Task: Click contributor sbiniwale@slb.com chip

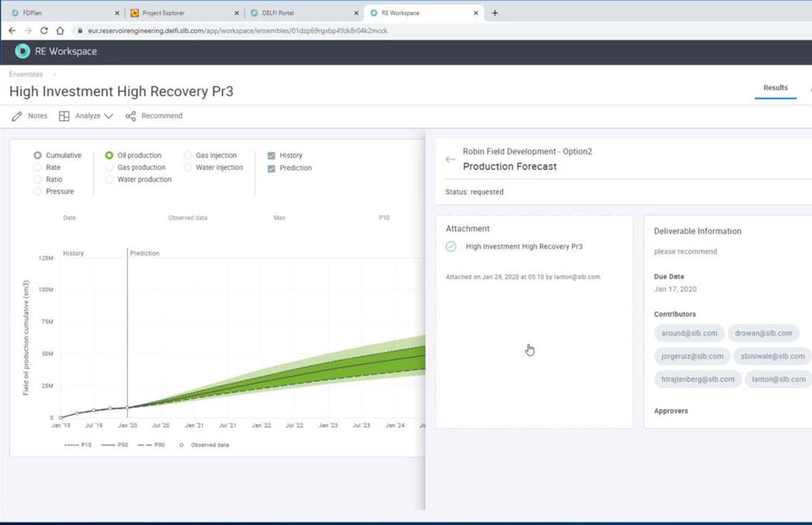Action: click(772, 356)
